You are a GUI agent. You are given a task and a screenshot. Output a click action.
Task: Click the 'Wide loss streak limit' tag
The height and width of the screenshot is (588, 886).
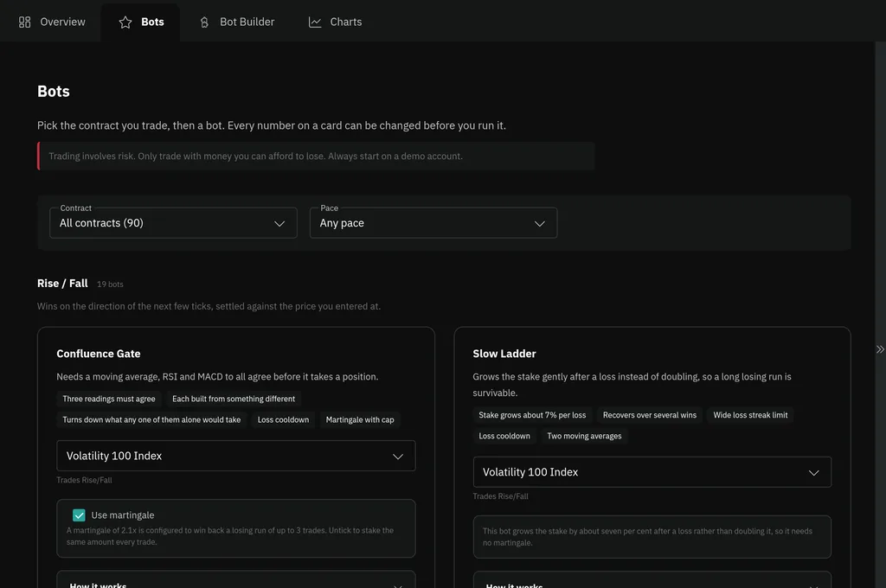[750, 415]
